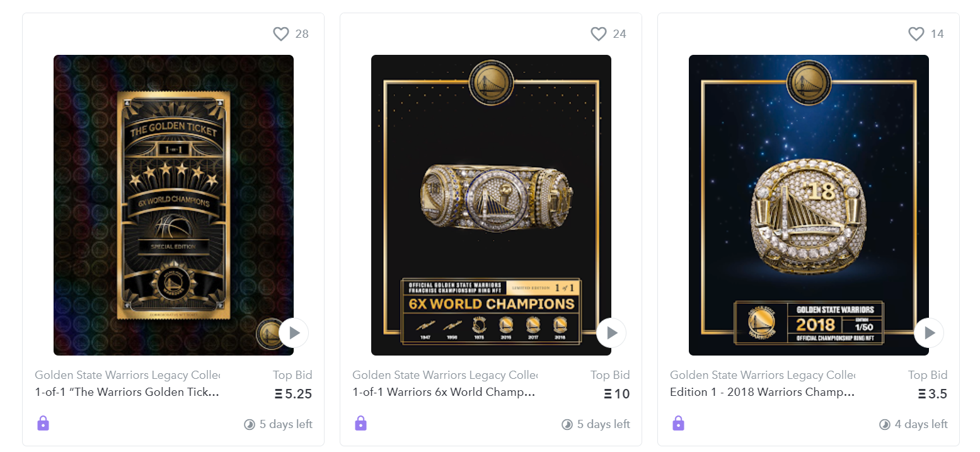The height and width of the screenshot is (452, 980).
Task: Open the 1-of-1 "The Warriors Golden Tick…" title
Action: tap(127, 392)
